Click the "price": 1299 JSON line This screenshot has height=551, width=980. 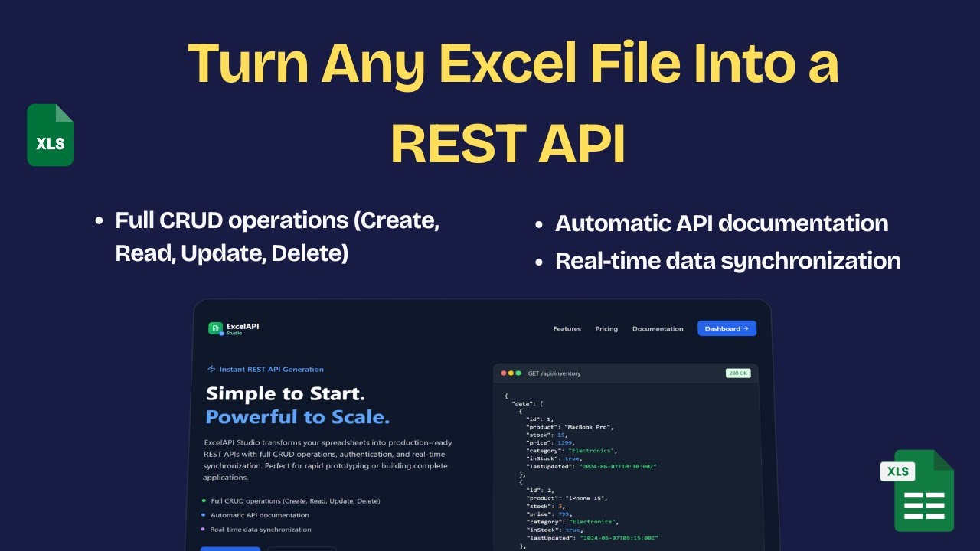click(549, 442)
